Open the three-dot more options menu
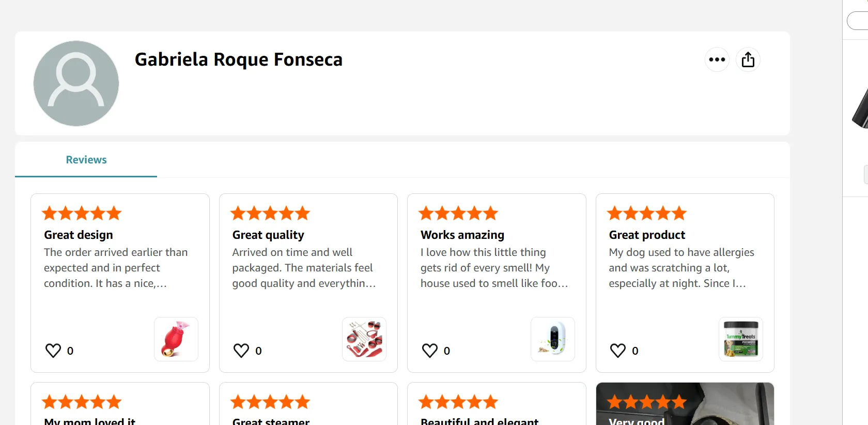This screenshot has width=868, height=425. coord(717,59)
